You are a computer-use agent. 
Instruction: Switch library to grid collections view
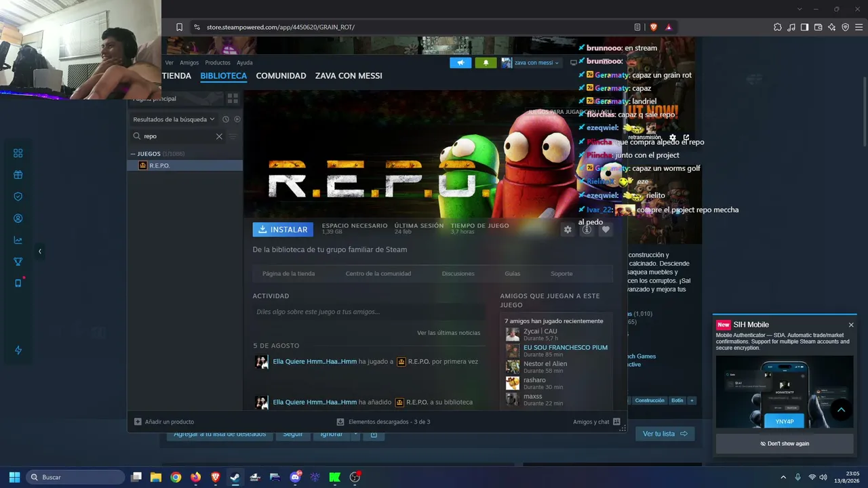pyautogui.click(x=233, y=98)
